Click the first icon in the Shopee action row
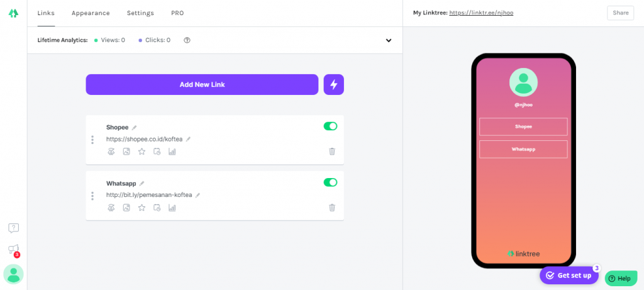The image size is (644, 290). [111, 152]
